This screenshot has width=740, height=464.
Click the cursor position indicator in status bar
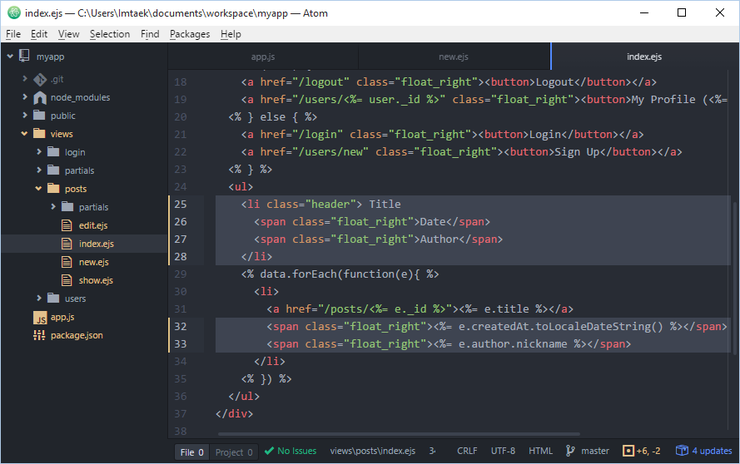[x=432, y=451]
